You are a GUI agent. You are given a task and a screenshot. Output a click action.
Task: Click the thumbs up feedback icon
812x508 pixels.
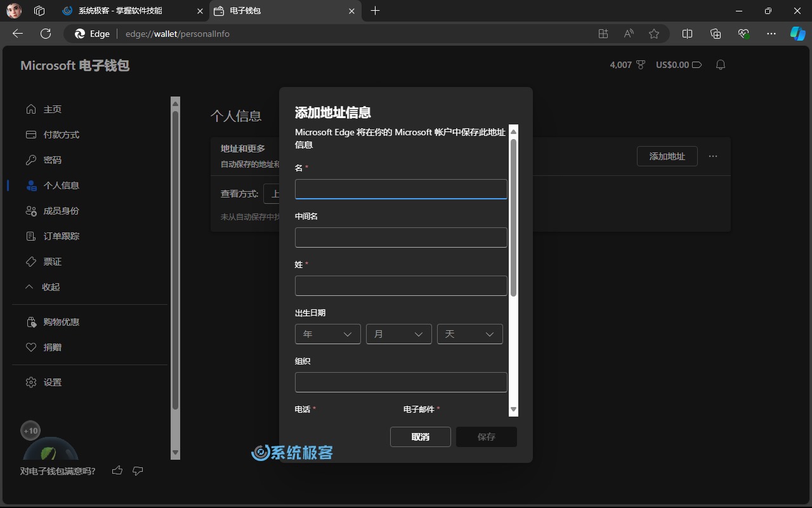tap(117, 471)
